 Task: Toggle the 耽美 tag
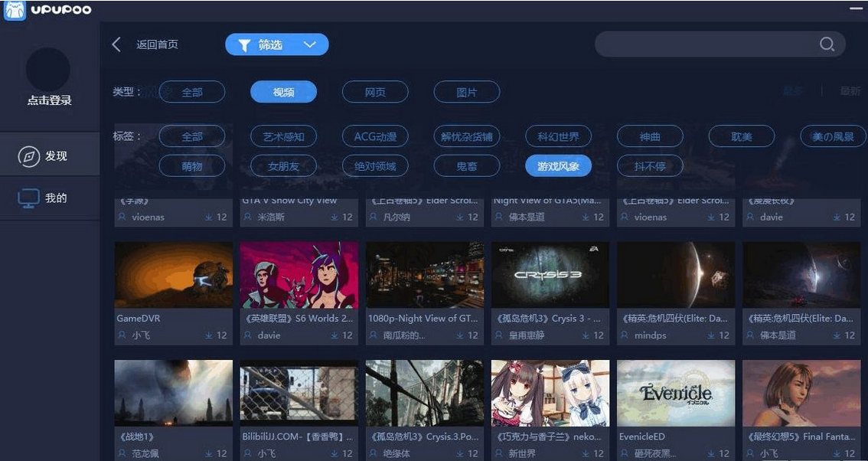pyautogui.click(x=742, y=136)
